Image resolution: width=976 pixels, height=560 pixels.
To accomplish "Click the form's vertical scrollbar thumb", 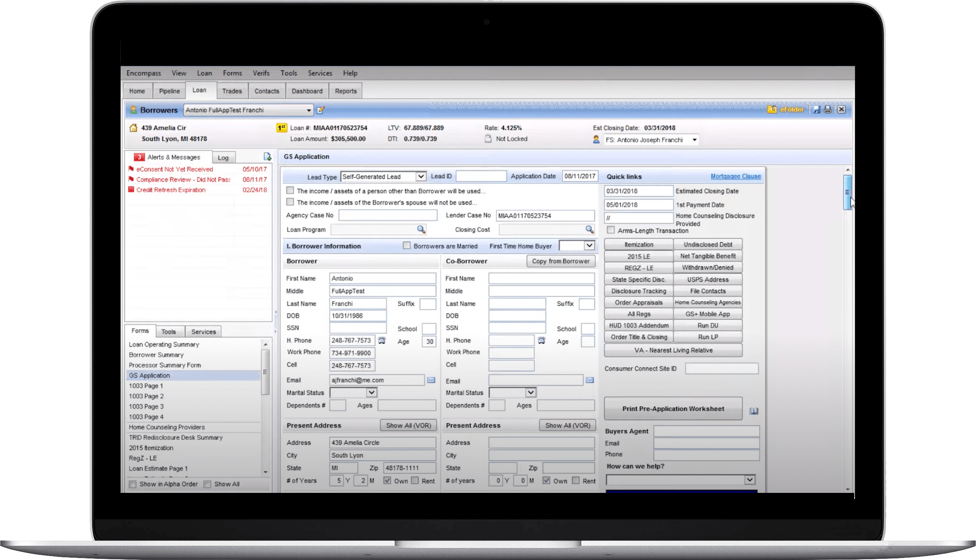I will [847, 192].
